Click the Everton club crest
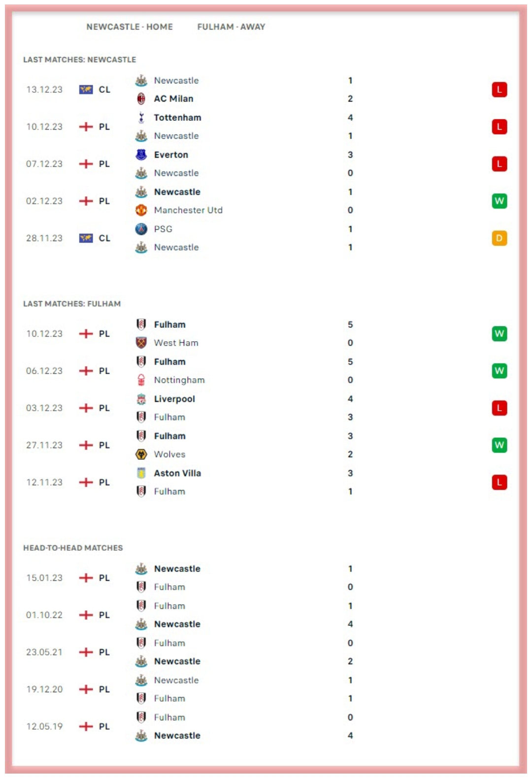Image resolution: width=532 pixels, height=780 pixels. (x=141, y=155)
